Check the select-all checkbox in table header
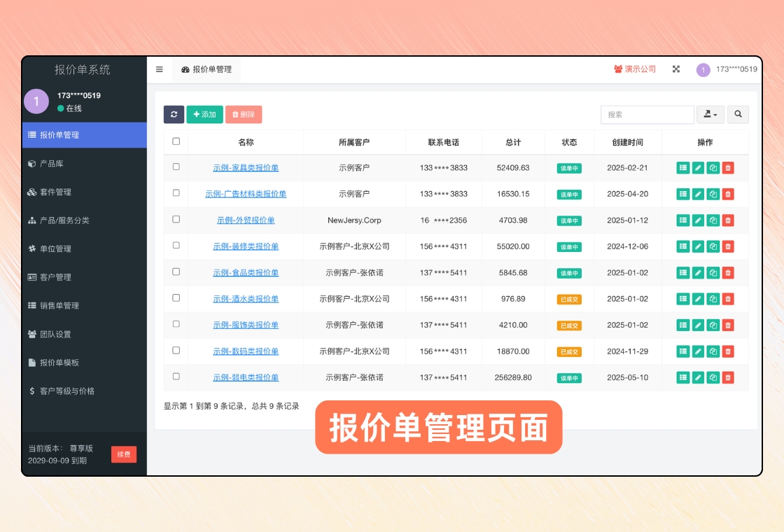This screenshot has width=784, height=532. coord(176,141)
